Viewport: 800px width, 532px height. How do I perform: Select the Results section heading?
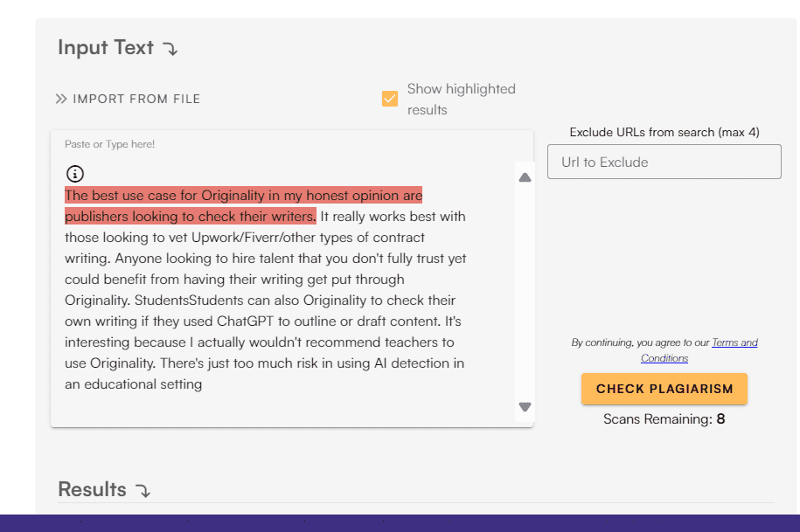(x=92, y=489)
